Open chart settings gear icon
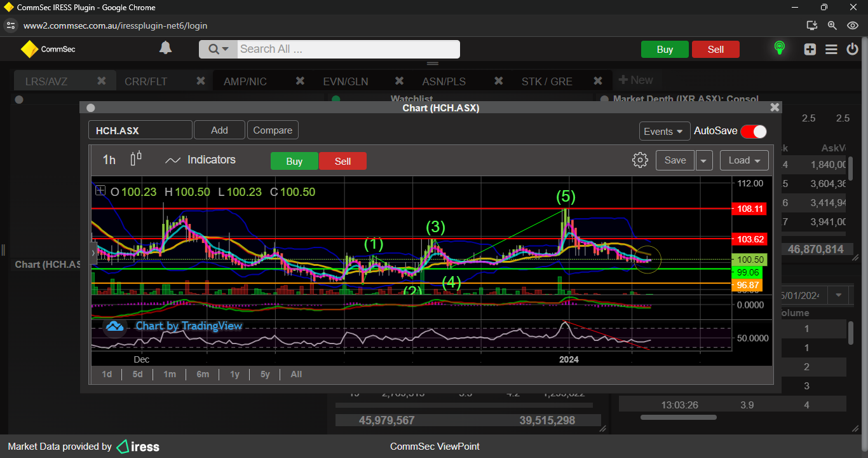The height and width of the screenshot is (458, 868). pyautogui.click(x=640, y=160)
